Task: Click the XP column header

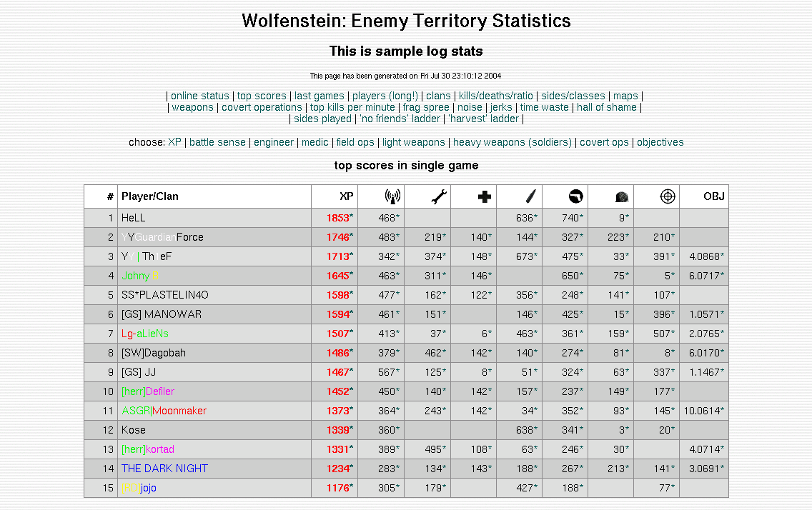Action: pyautogui.click(x=347, y=196)
